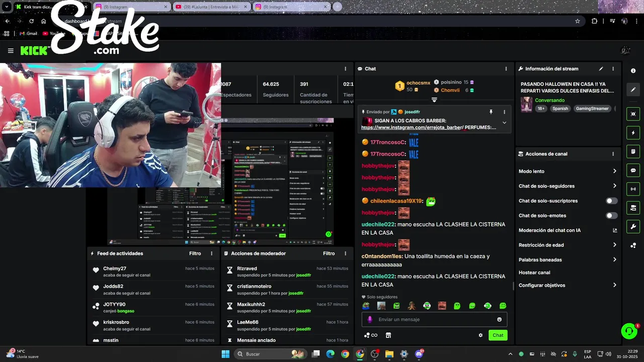Viewport: 644px width, 362px height.
Task: Open the Gmail bookmark
Action: [x=28, y=34]
